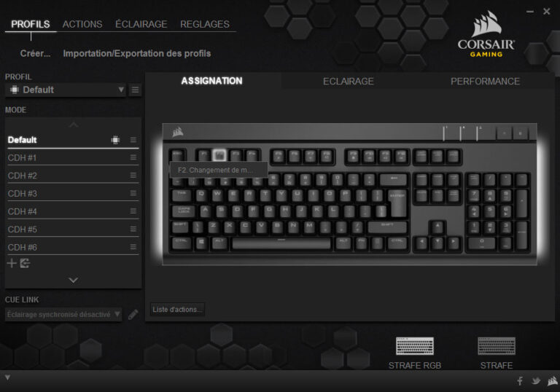Viewport: 560px width, 392px height.
Task: Click Importation/Exportation des profils link
Action: click(137, 53)
